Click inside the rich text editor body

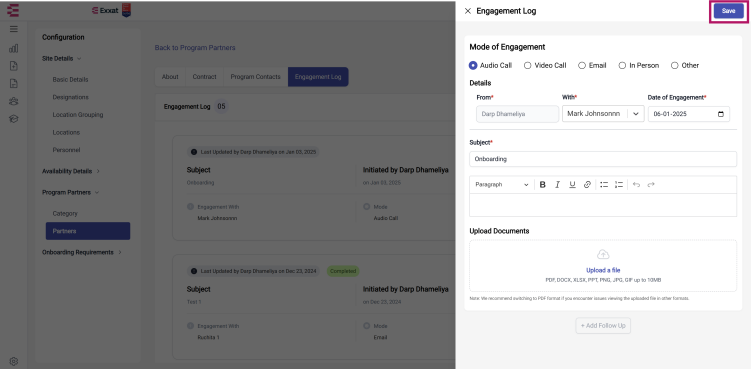coord(603,205)
